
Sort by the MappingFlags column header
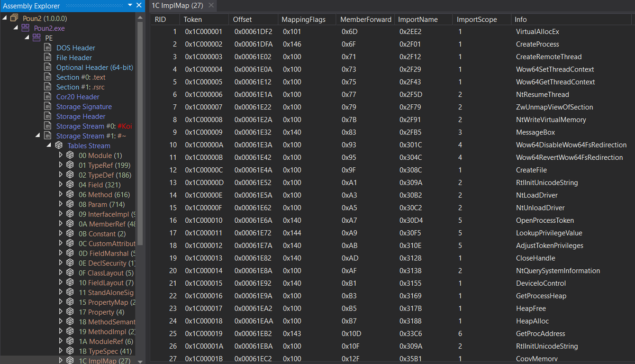pos(307,20)
